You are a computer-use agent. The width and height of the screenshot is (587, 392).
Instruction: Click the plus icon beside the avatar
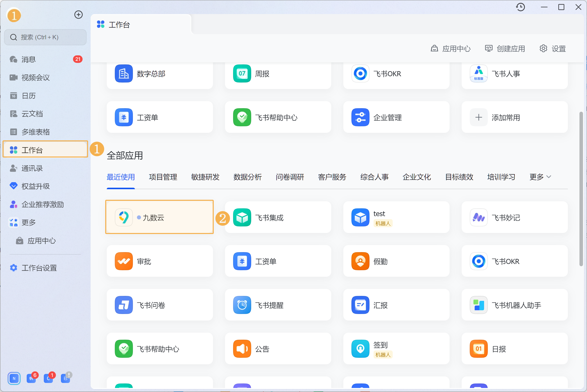(79, 15)
